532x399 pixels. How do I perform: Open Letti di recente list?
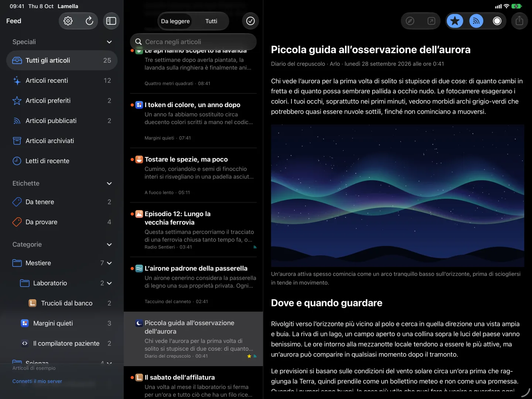(x=62, y=161)
